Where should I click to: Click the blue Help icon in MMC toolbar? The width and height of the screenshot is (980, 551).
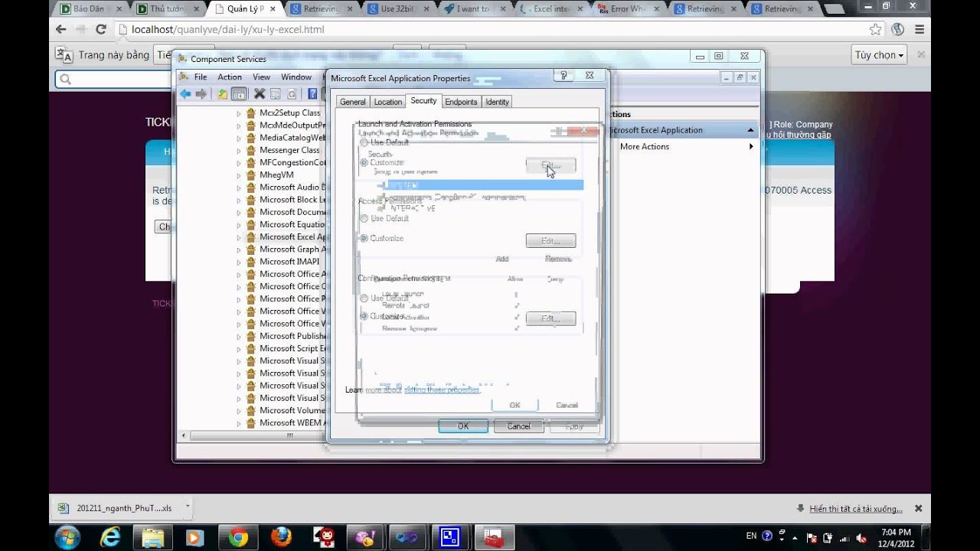click(x=312, y=94)
